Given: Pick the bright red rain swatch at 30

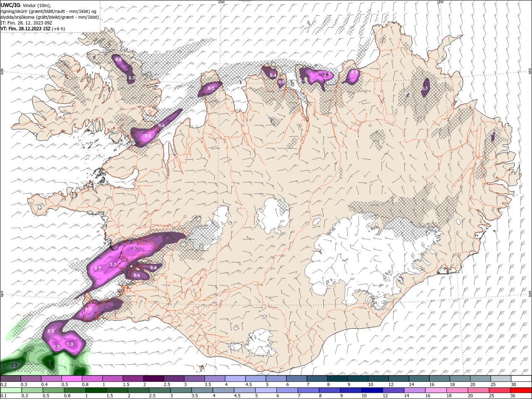Looking at the screenshot, I should (521, 390).
